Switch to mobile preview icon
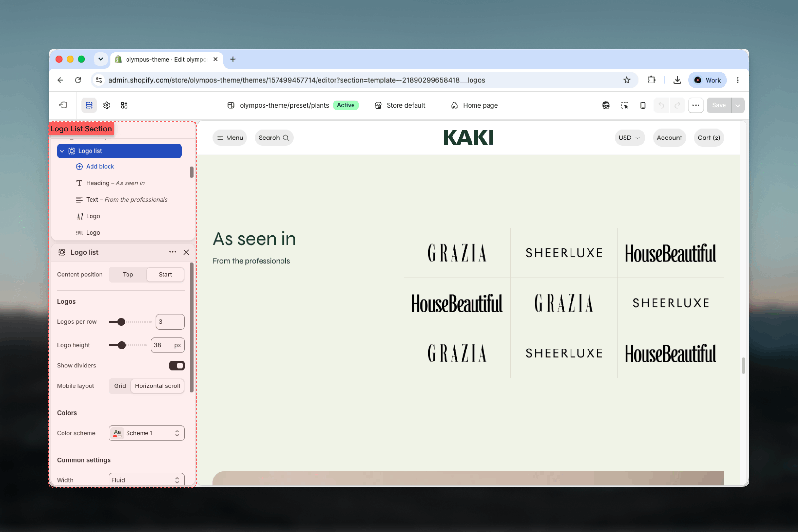798x532 pixels. coord(643,105)
